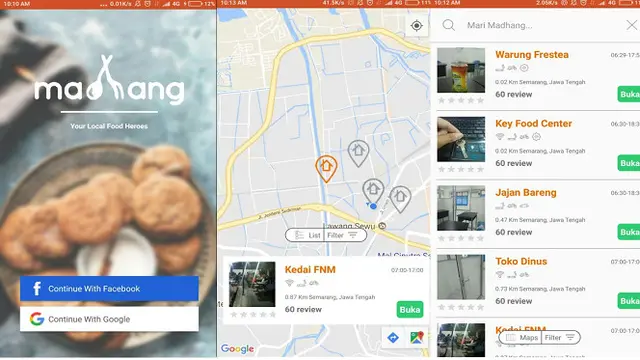Tap Kedai FNM photo on map card
Screen dimensions: 640x360
[x=252, y=284]
